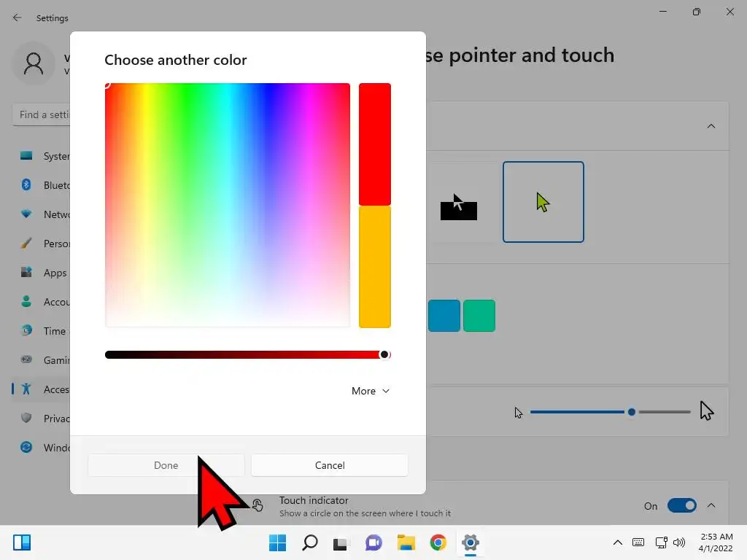Open Gaming settings in sidebar
Viewport: 747px width, 560px height.
[42, 360]
